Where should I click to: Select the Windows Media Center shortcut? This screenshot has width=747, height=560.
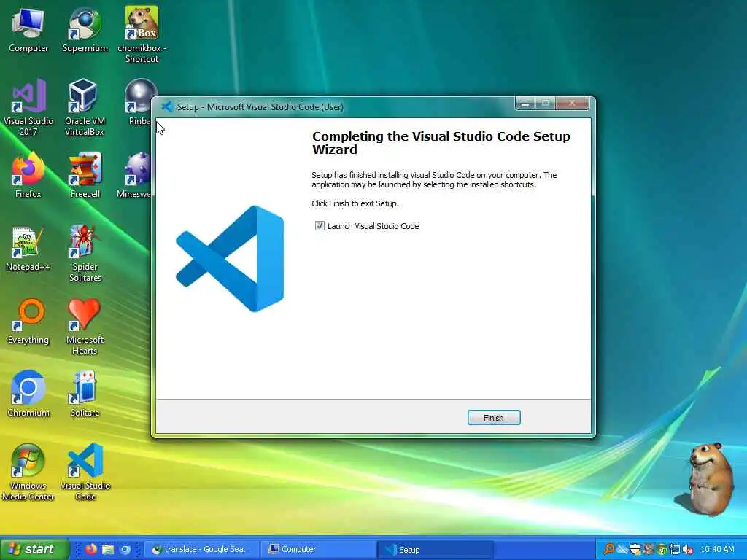(28, 472)
